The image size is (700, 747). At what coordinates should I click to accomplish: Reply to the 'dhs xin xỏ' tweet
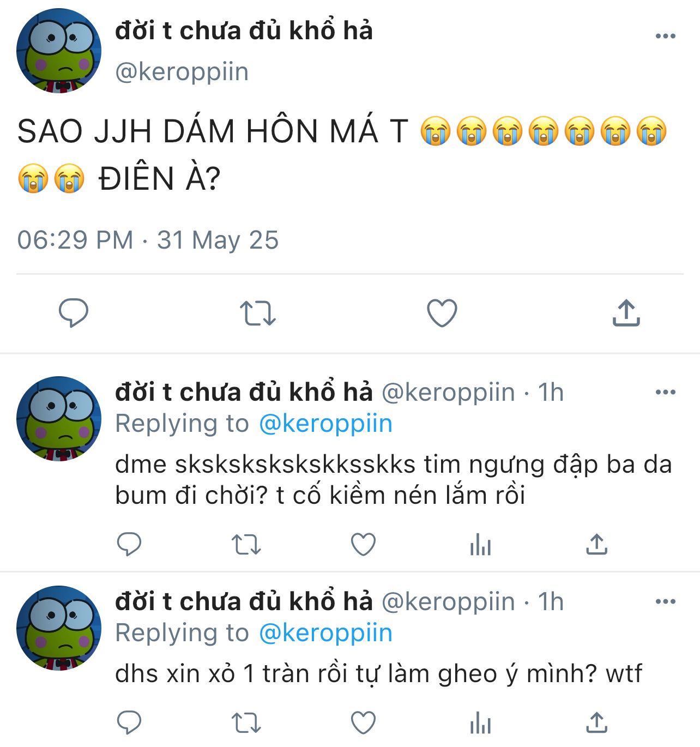click(129, 722)
